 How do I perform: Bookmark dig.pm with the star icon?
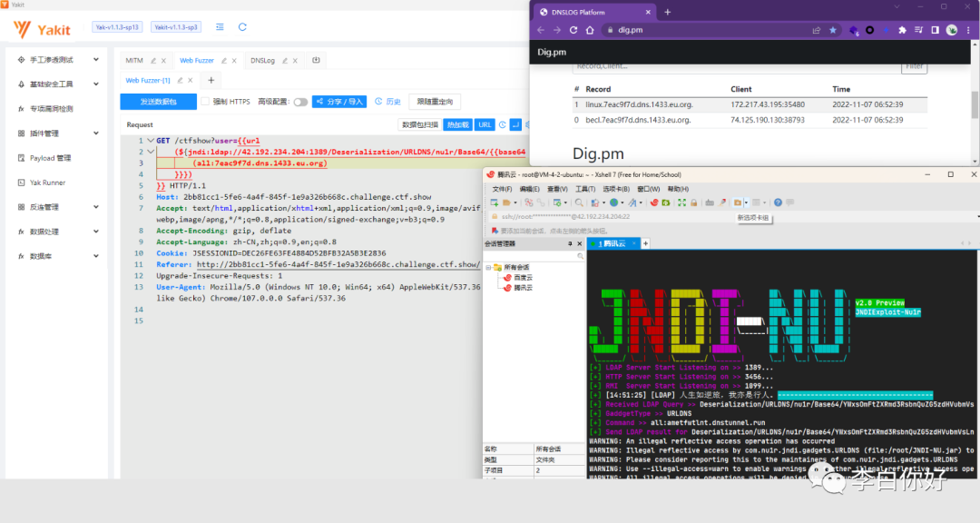pyautogui.click(x=832, y=30)
